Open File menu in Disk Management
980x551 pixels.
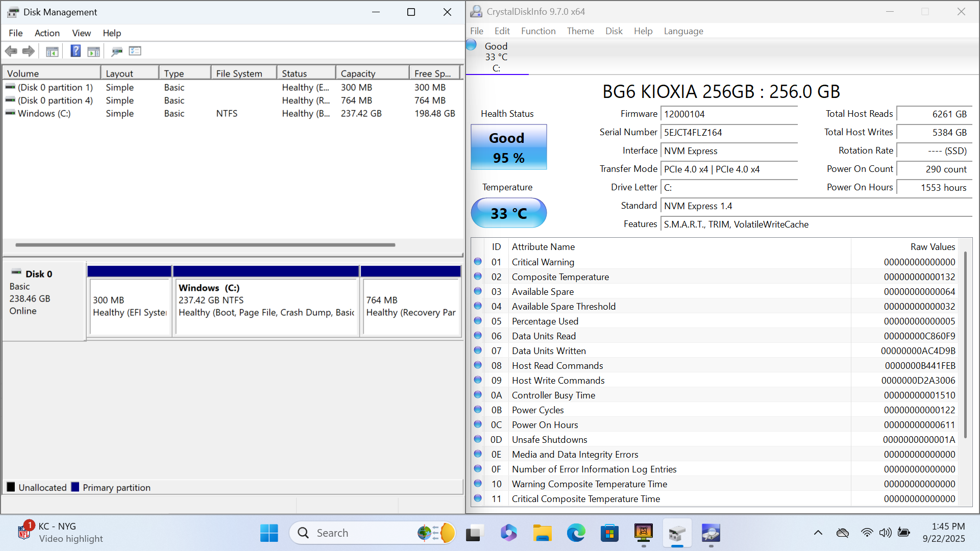point(15,33)
